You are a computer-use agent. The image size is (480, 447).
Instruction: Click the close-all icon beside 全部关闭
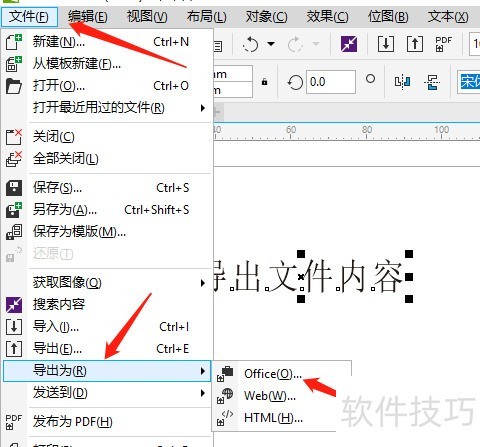pos(14,159)
